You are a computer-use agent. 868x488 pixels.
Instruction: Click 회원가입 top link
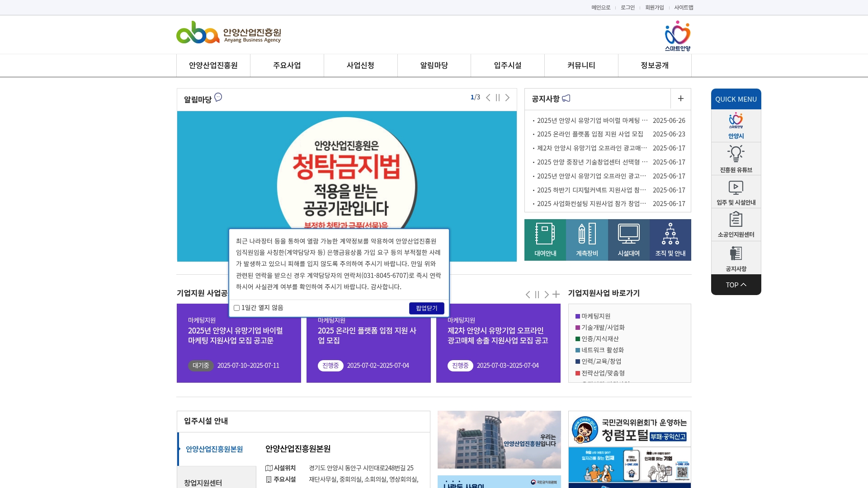655,7
